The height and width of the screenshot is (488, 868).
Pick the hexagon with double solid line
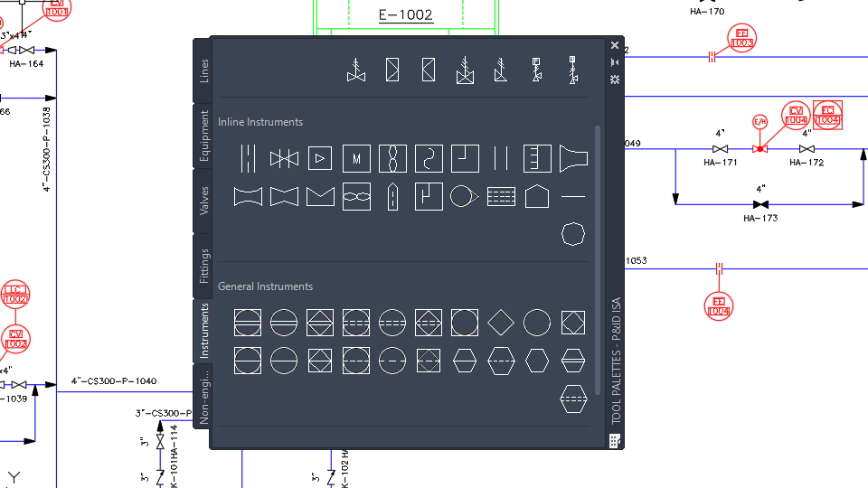pos(573,361)
